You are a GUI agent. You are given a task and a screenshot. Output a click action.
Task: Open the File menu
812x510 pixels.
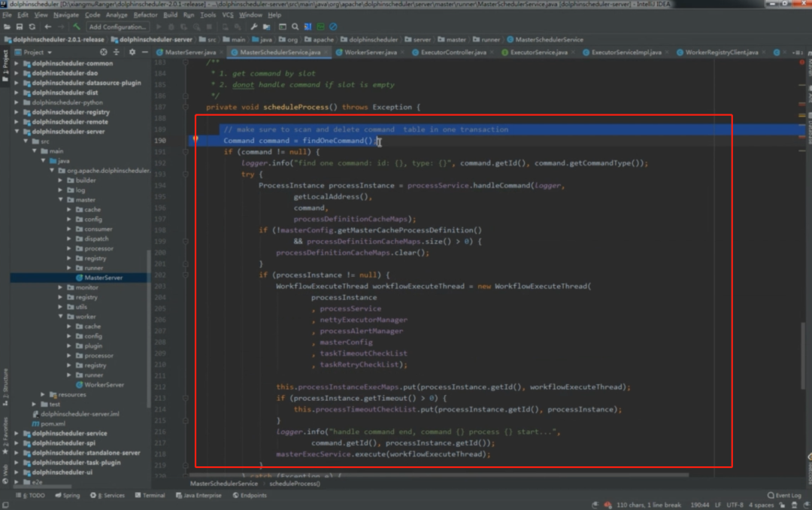[x=8, y=15]
